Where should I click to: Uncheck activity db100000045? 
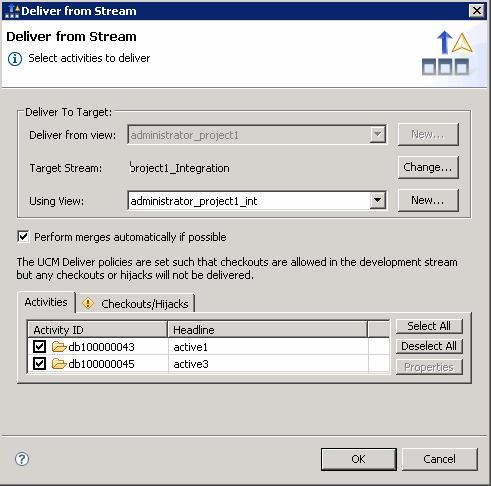[39, 364]
